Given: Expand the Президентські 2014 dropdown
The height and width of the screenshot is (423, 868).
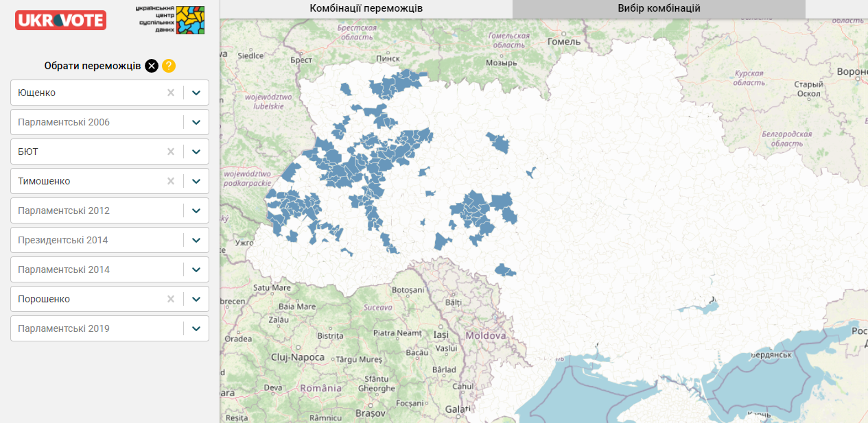Looking at the screenshot, I should pyautogui.click(x=196, y=240).
